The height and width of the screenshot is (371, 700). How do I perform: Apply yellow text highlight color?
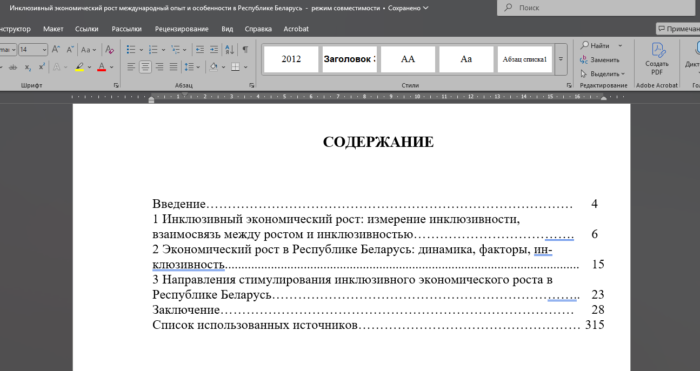(x=79, y=67)
